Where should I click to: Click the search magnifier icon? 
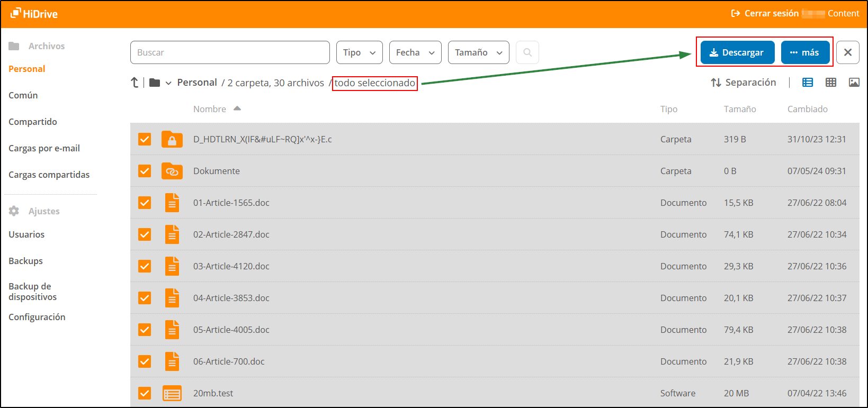tap(527, 52)
